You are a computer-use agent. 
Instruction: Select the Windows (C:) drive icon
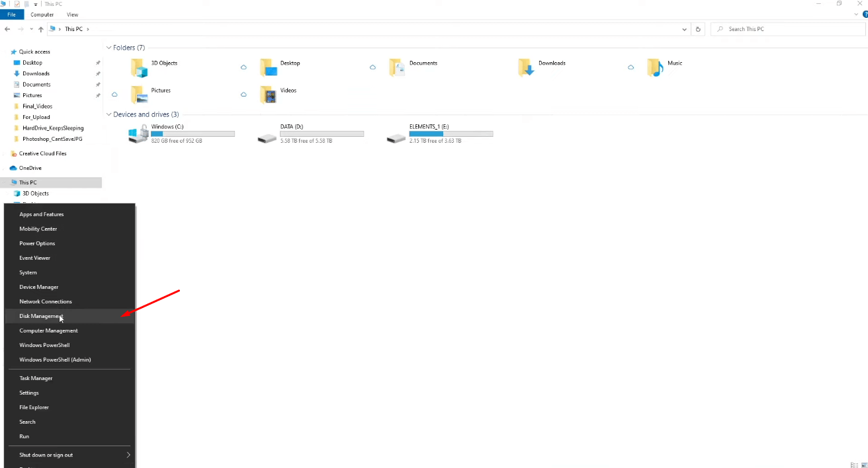[x=138, y=134]
